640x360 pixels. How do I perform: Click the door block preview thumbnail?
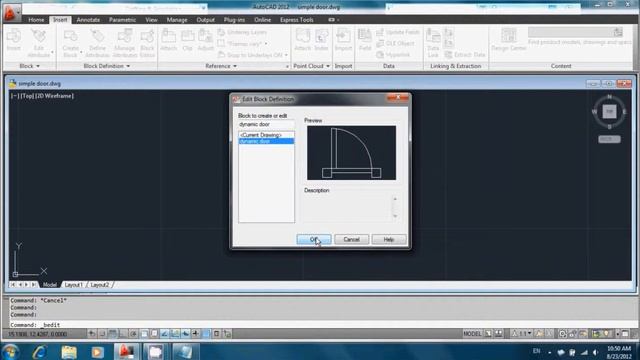pos(351,153)
